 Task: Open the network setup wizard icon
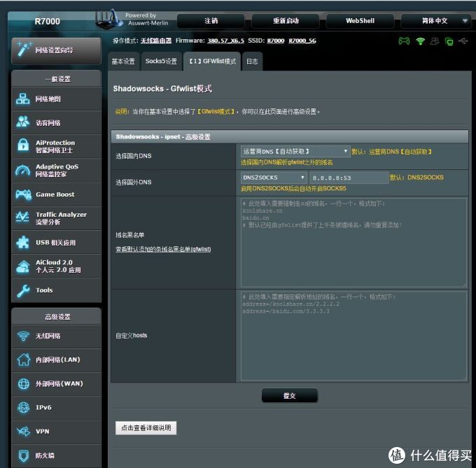coord(24,50)
